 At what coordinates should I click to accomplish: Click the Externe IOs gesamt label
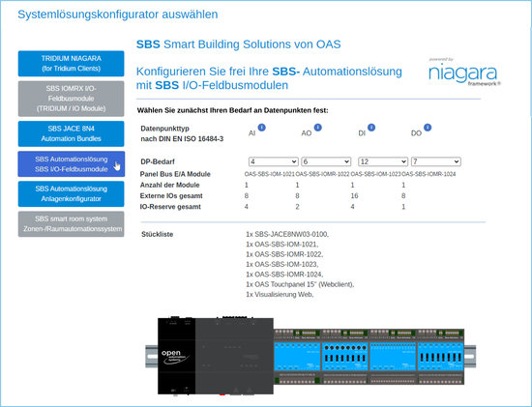coord(171,195)
